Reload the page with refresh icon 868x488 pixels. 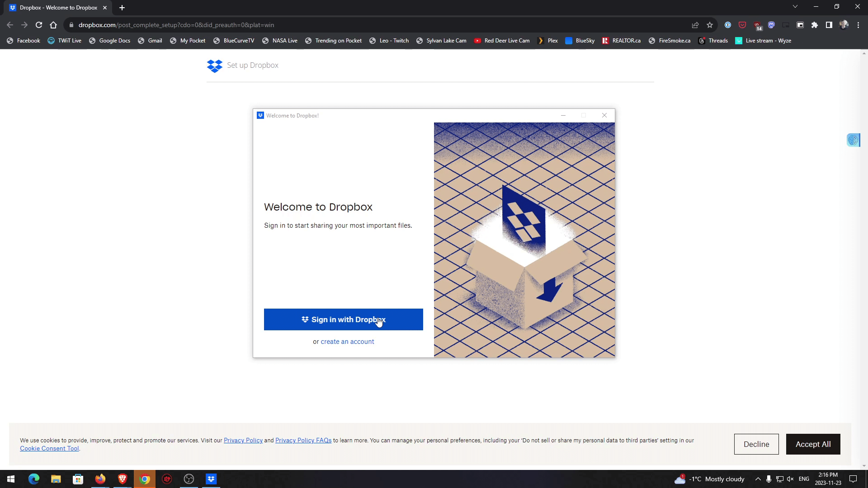click(x=39, y=25)
